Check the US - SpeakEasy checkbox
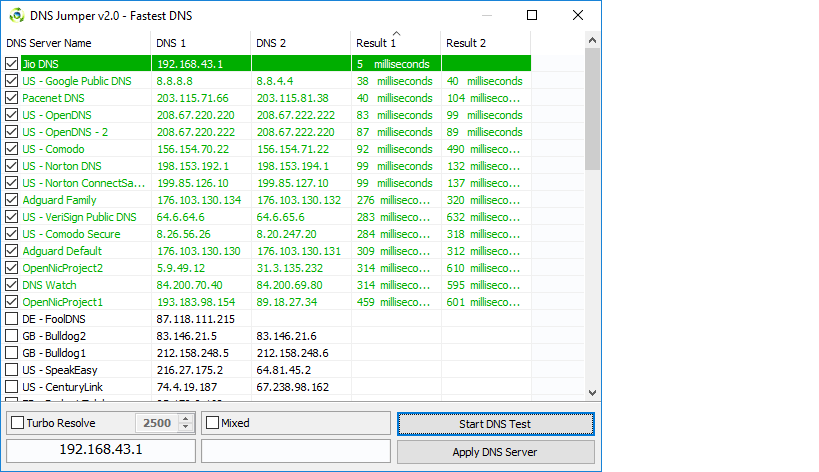Image resolution: width=819 pixels, height=472 pixels. pos(11,370)
